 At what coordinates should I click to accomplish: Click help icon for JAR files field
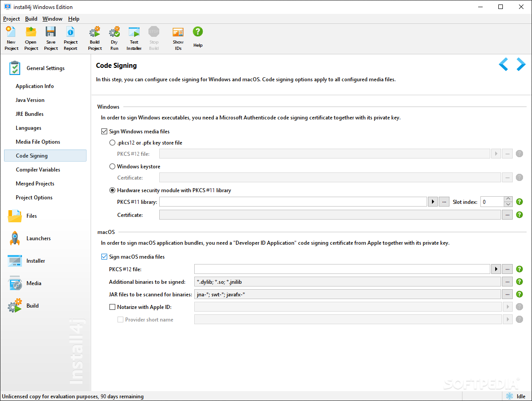click(519, 294)
